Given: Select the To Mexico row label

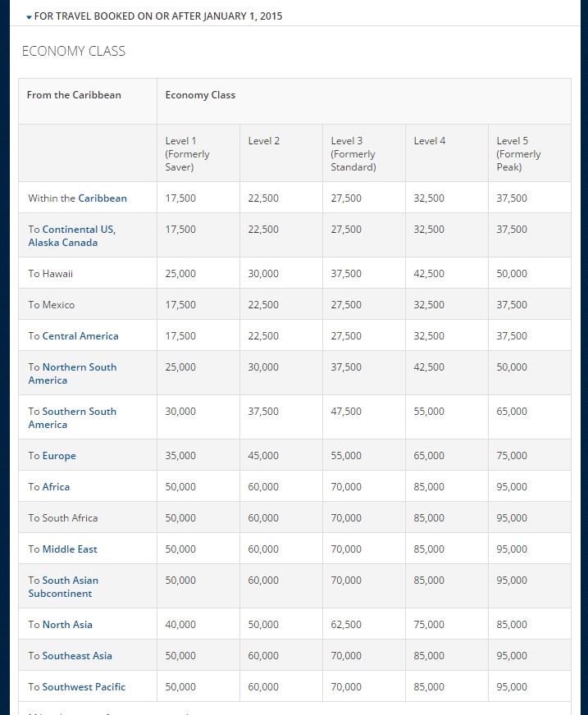Looking at the screenshot, I should (x=52, y=305).
